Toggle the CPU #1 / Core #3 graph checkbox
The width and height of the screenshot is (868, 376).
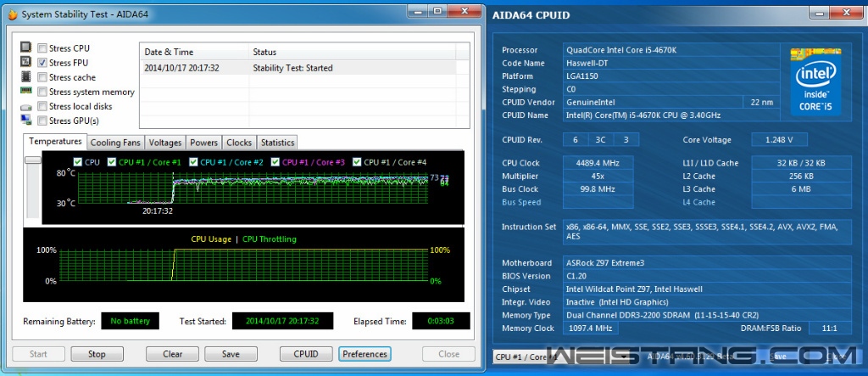(x=275, y=162)
